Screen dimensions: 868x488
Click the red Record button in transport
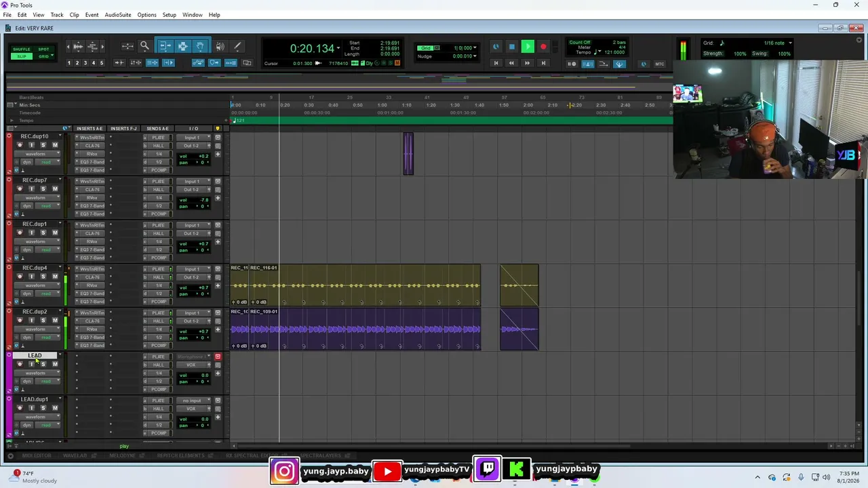543,47
